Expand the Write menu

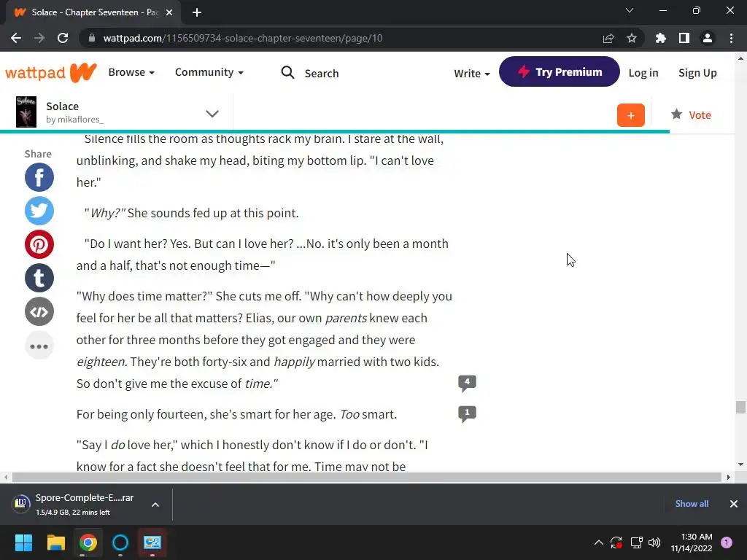point(472,74)
